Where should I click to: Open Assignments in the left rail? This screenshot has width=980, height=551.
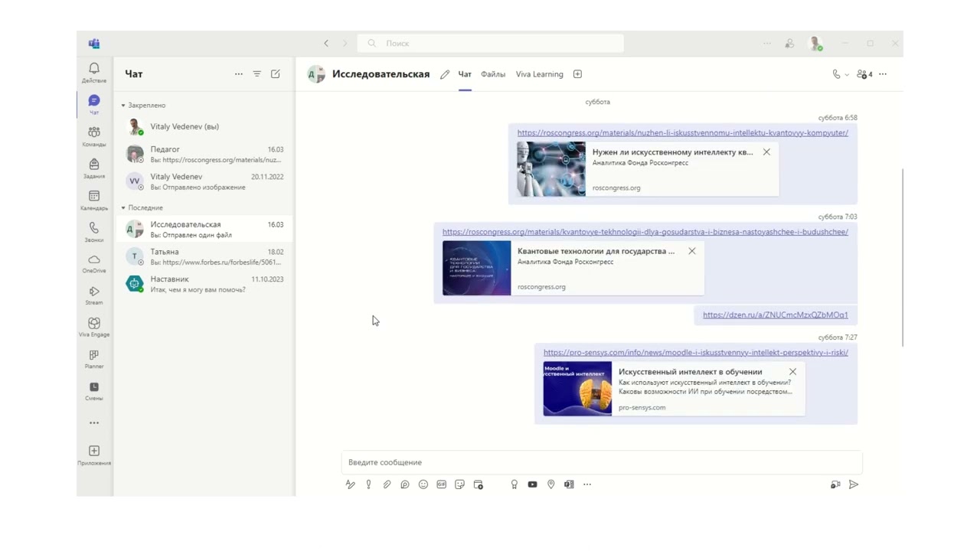[94, 168]
